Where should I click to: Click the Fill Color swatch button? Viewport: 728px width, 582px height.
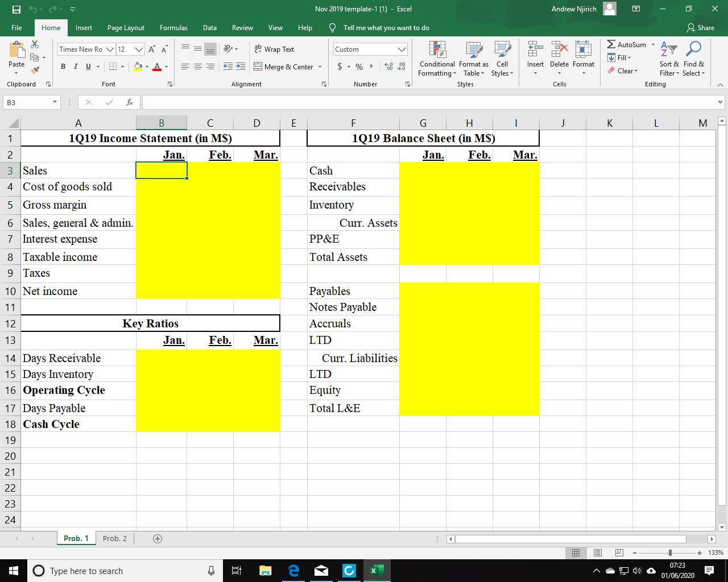click(138, 66)
